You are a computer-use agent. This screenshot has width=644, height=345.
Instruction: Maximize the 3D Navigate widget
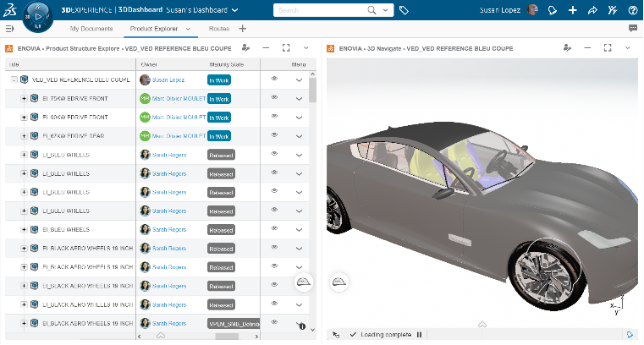(608, 48)
